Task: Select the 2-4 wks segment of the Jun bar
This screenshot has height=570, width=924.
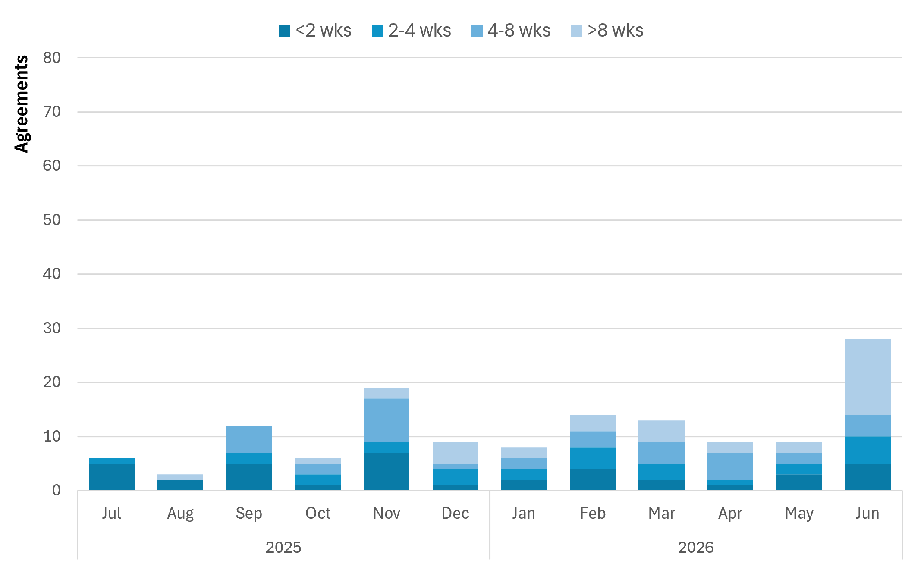Action: pyautogui.click(x=867, y=450)
